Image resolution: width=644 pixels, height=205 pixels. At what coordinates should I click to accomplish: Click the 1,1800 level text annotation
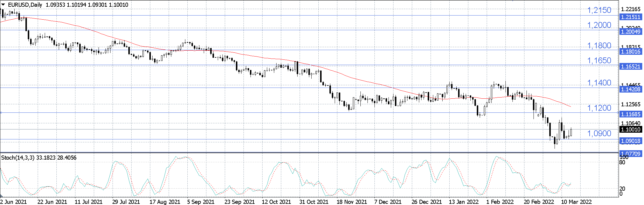[x=599, y=46]
